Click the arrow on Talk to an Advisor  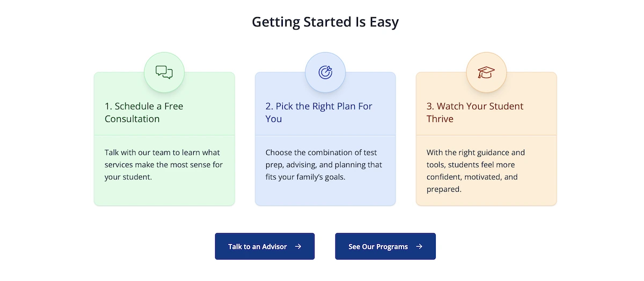[298, 247]
